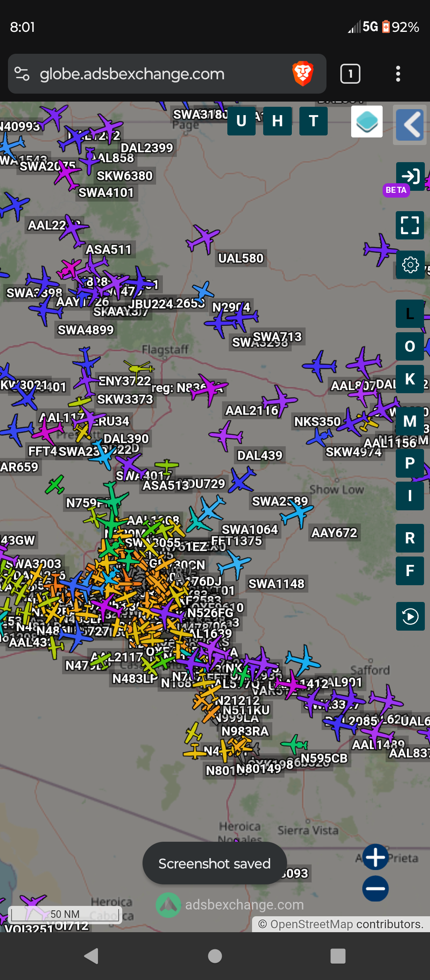The image size is (430, 980).
Task: Select SWA1148 flight label
Action: click(x=276, y=584)
